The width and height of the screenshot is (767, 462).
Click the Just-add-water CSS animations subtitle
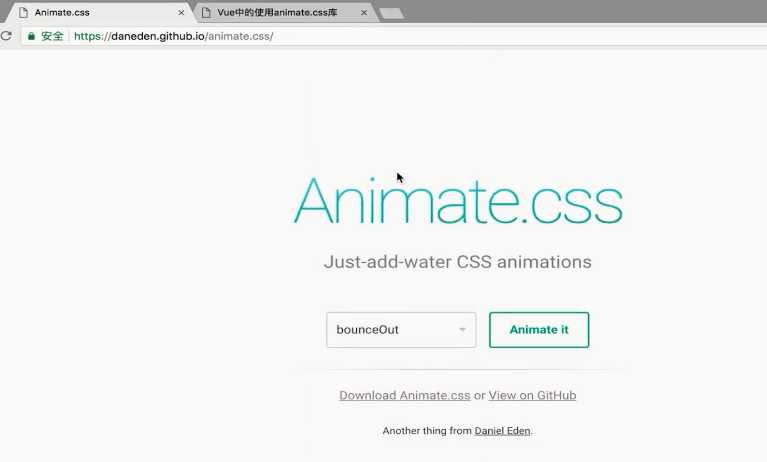[x=457, y=262]
